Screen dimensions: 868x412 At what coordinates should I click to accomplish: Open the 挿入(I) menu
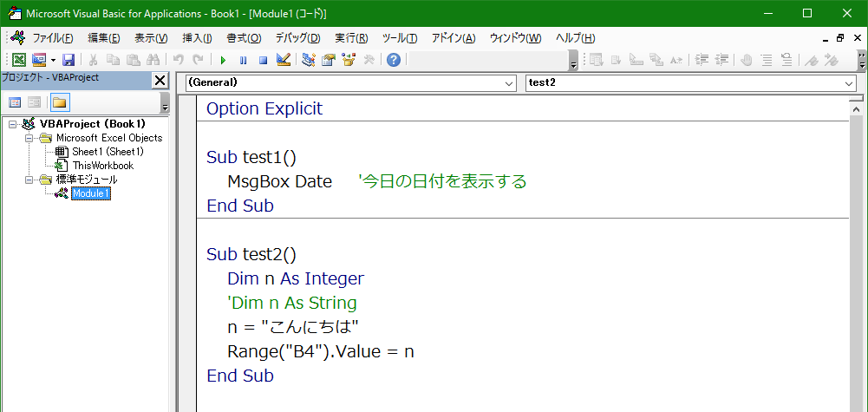(x=197, y=38)
